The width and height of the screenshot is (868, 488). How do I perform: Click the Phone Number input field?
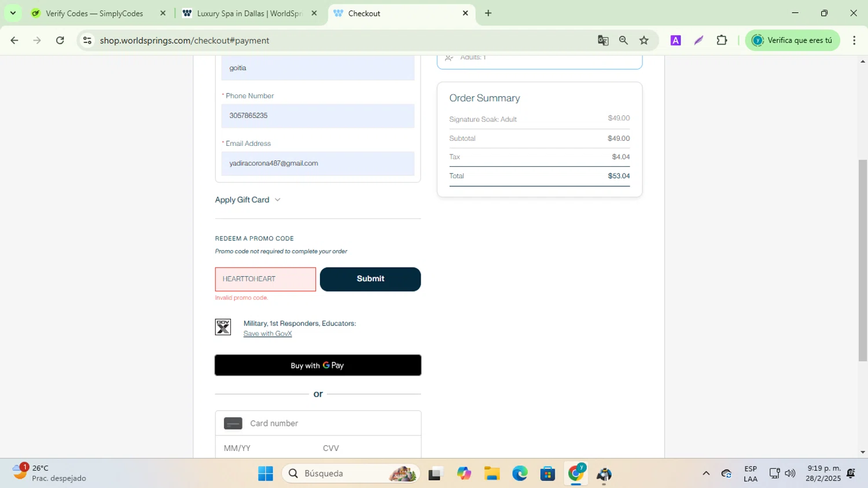318,116
